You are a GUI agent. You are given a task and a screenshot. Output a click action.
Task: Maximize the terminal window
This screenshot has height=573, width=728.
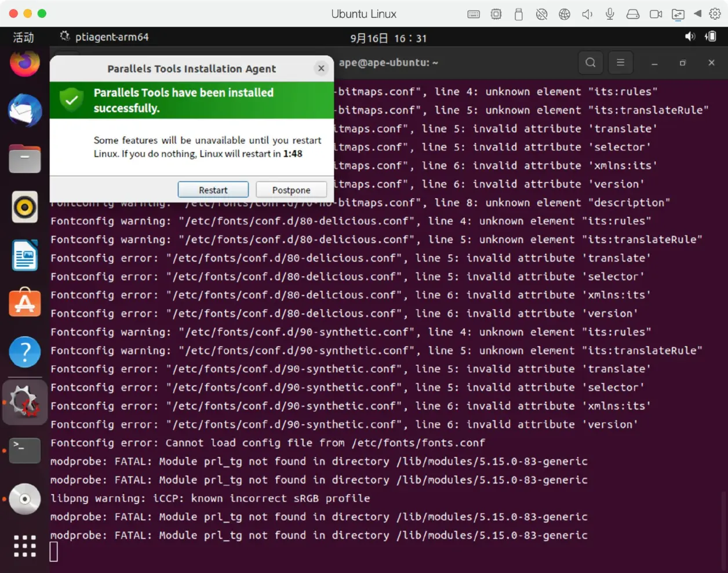click(683, 63)
